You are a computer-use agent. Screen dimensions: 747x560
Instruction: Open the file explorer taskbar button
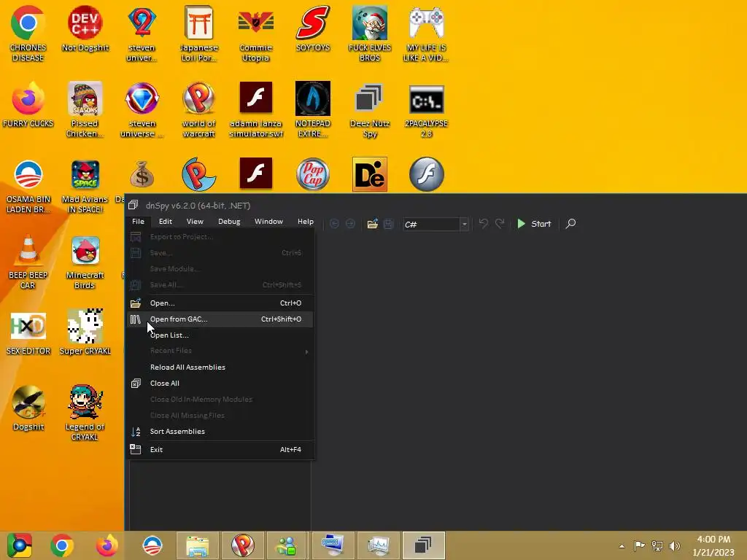coord(198,545)
